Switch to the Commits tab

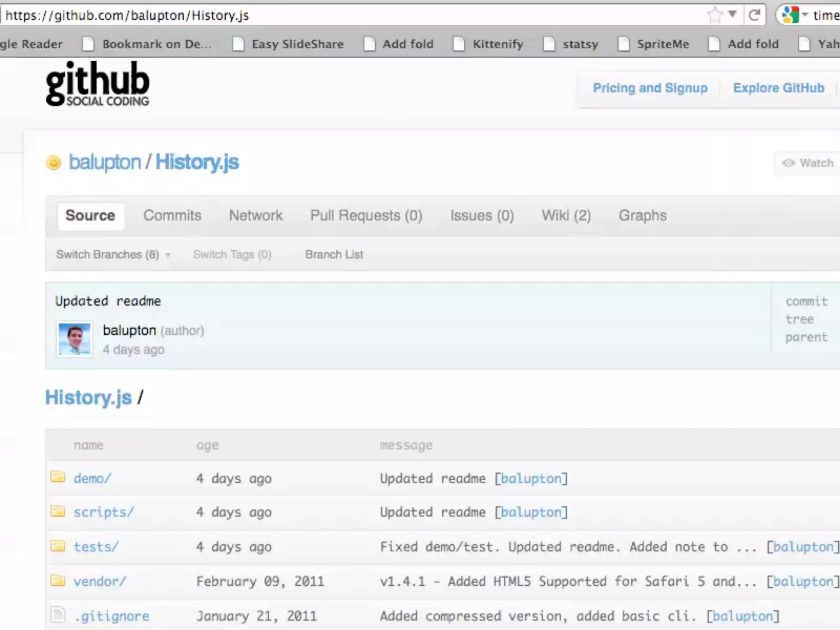click(x=172, y=216)
